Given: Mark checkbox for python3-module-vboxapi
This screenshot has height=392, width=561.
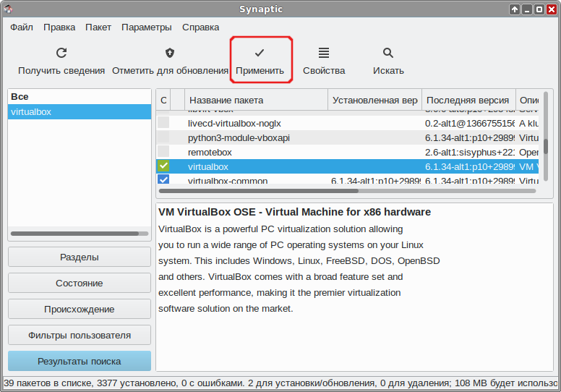Looking at the screenshot, I should (164, 137).
